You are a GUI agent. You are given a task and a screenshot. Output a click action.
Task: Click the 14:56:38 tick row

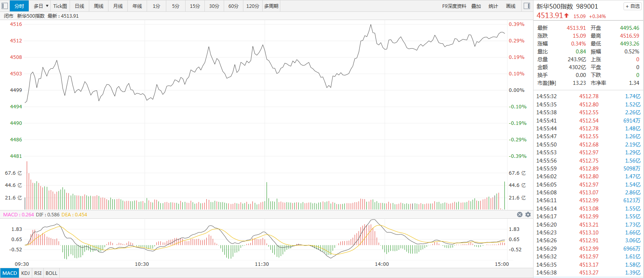pos(588,273)
